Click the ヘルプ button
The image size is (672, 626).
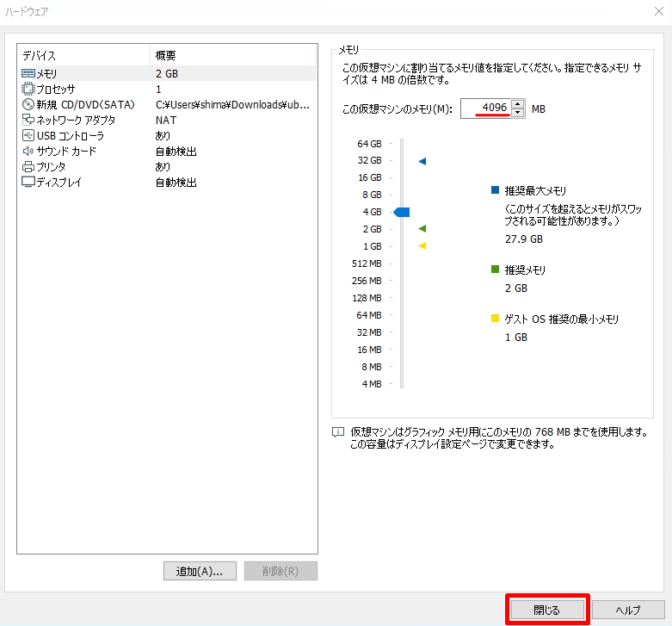(x=628, y=610)
